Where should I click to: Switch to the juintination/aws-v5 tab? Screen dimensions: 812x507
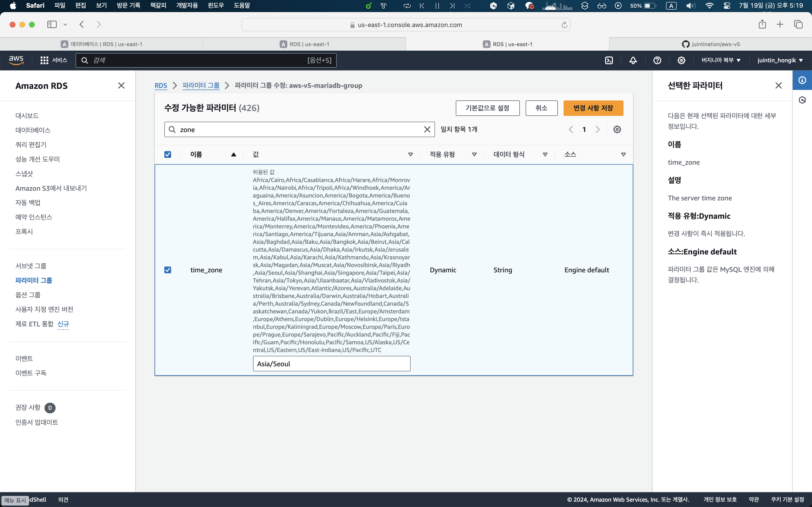[710, 44]
